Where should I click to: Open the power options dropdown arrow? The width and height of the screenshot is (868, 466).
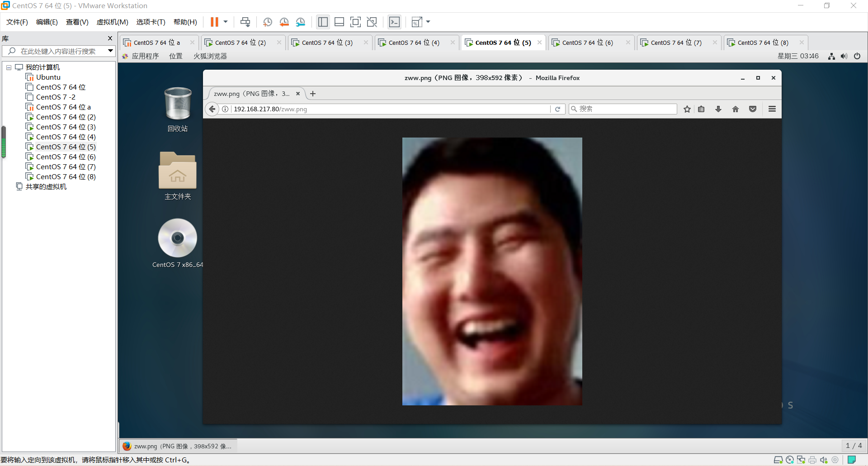point(226,22)
